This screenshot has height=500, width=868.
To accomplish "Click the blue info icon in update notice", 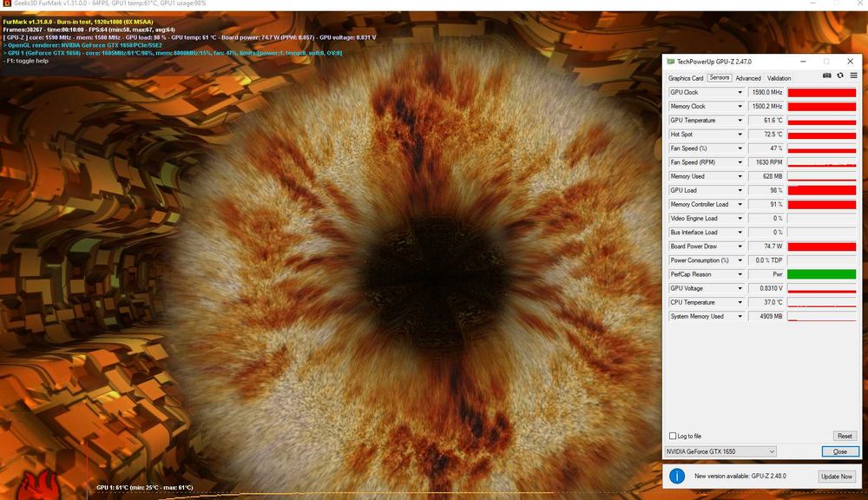I will (676, 476).
